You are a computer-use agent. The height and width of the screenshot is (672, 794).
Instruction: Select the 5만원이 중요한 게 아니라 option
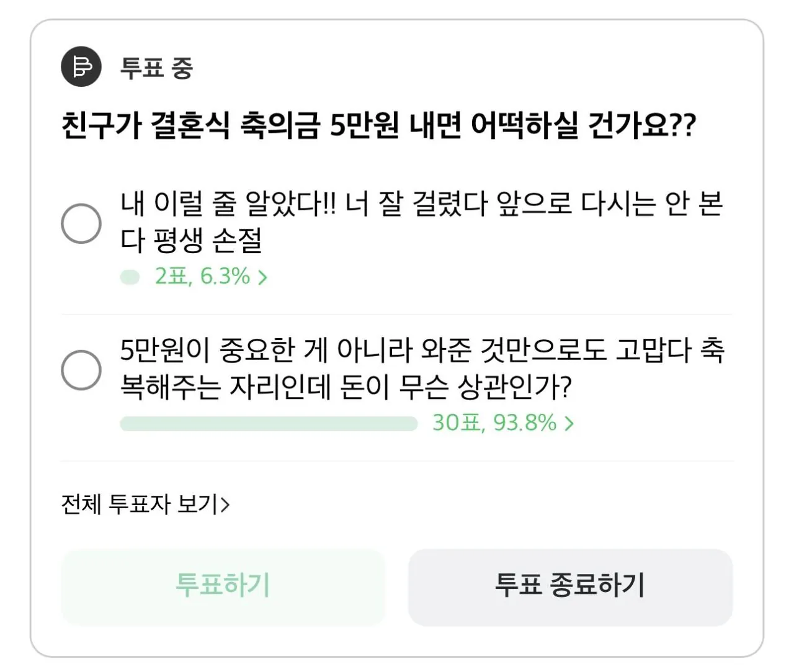click(81, 369)
